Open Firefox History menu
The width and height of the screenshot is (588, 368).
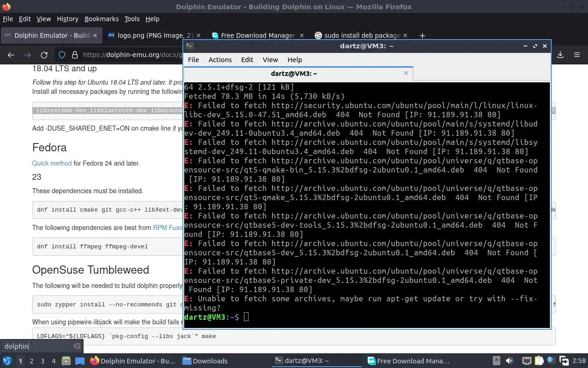pyautogui.click(x=68, y=19)
